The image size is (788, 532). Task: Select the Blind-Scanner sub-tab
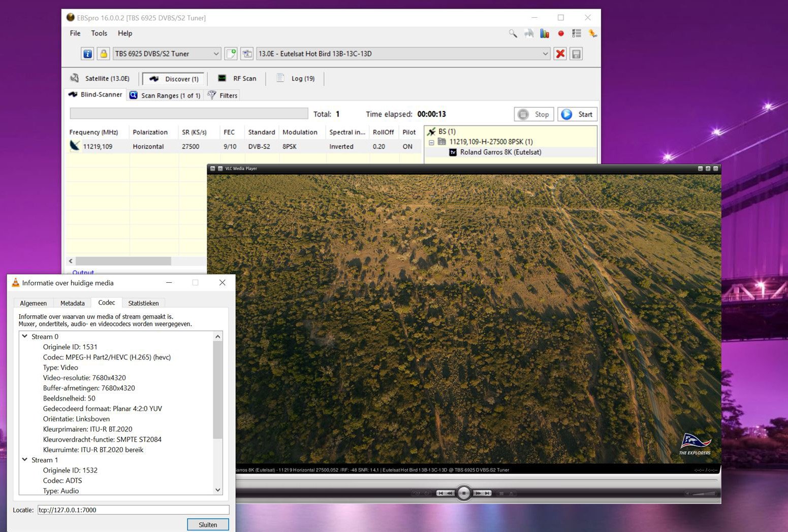(x=95, y=94)
